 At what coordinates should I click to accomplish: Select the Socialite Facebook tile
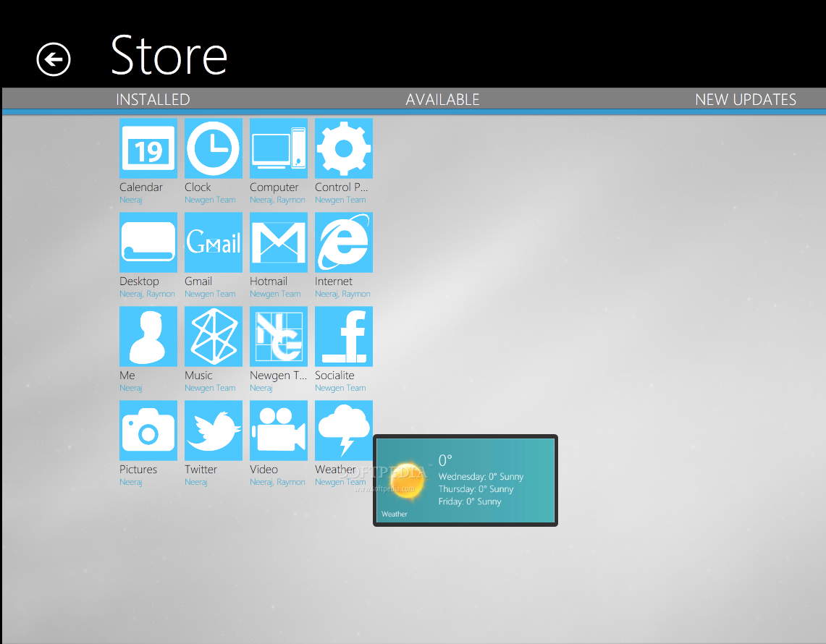343,336
